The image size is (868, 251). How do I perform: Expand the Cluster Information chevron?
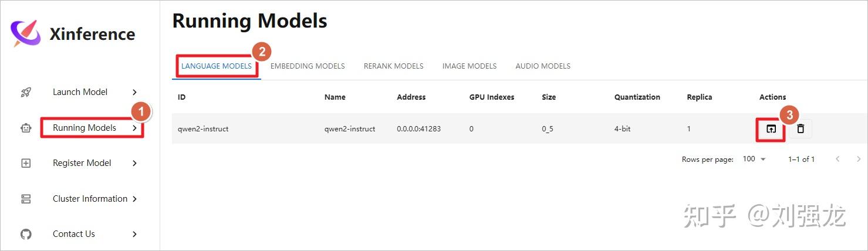[x=134, y=199]
